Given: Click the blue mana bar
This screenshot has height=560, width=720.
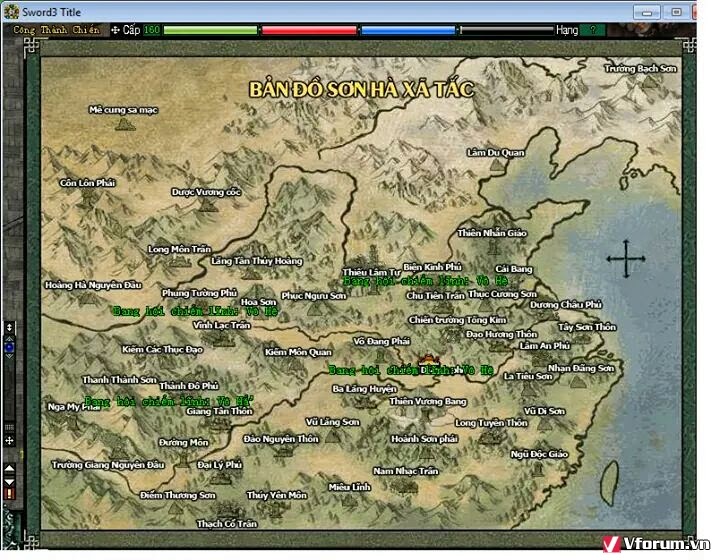Looking at the screenshot, I should (x=408, y=30).
